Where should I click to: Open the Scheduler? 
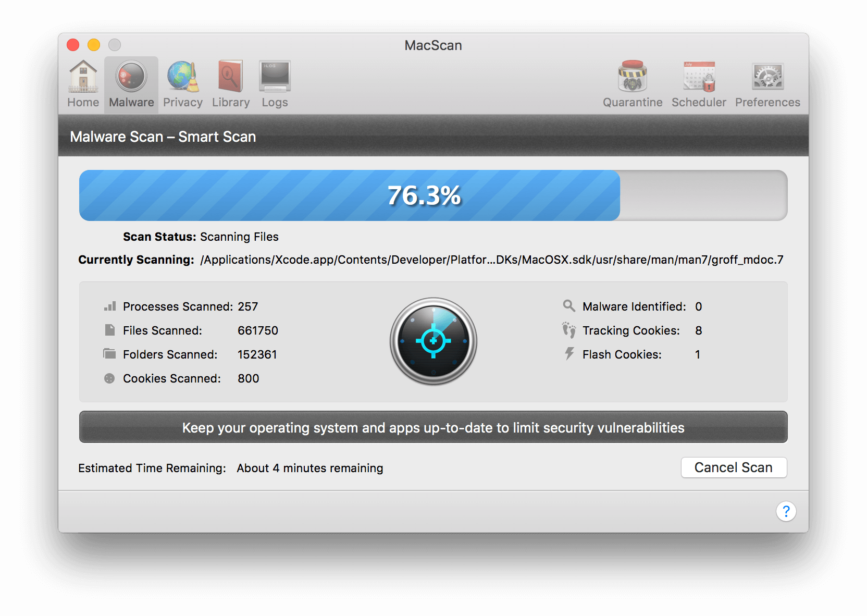tap(698, 83)
